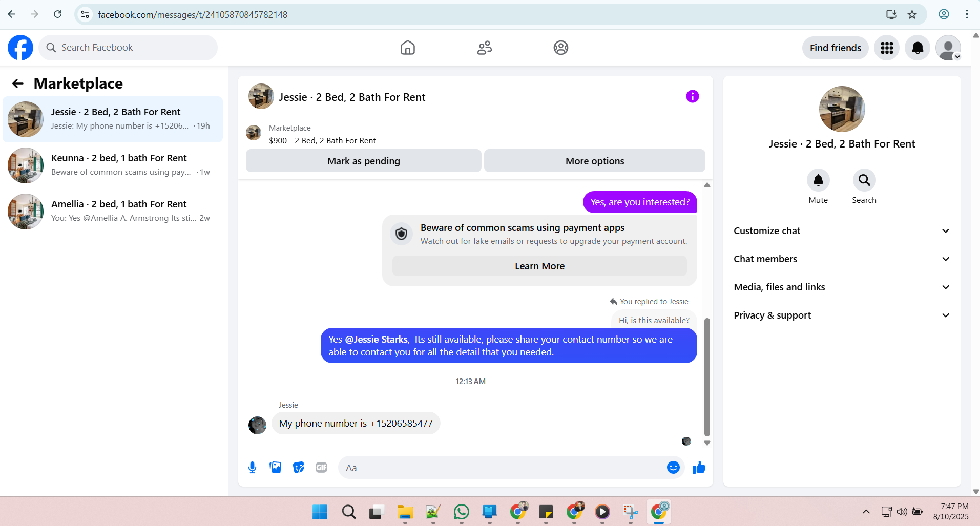Show hidden system tray icons
The height and width of the screenshot is (526, 980).
click(866, 512)
